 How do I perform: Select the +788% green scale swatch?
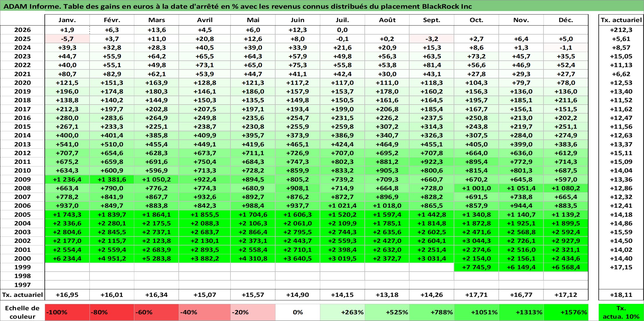(x=432, y=312)
